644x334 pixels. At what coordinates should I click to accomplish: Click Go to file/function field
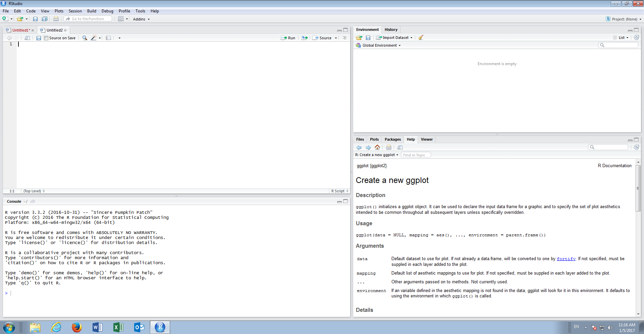click(x=88, y=19)
